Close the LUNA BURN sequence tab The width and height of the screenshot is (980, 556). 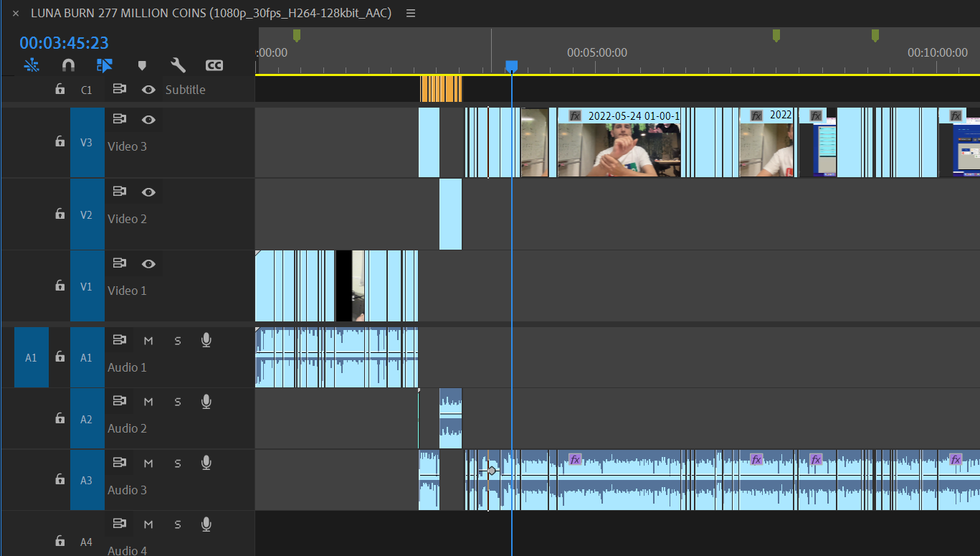coord(16,13)
